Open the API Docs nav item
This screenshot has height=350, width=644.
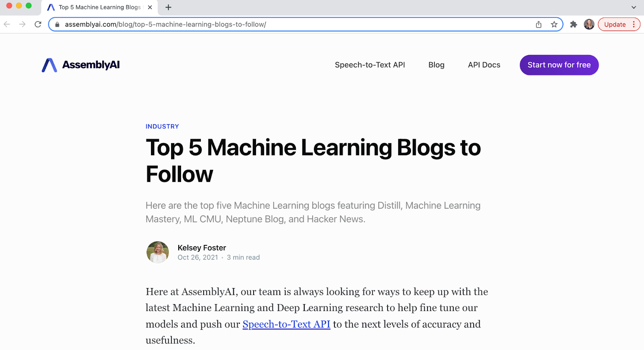484,65
